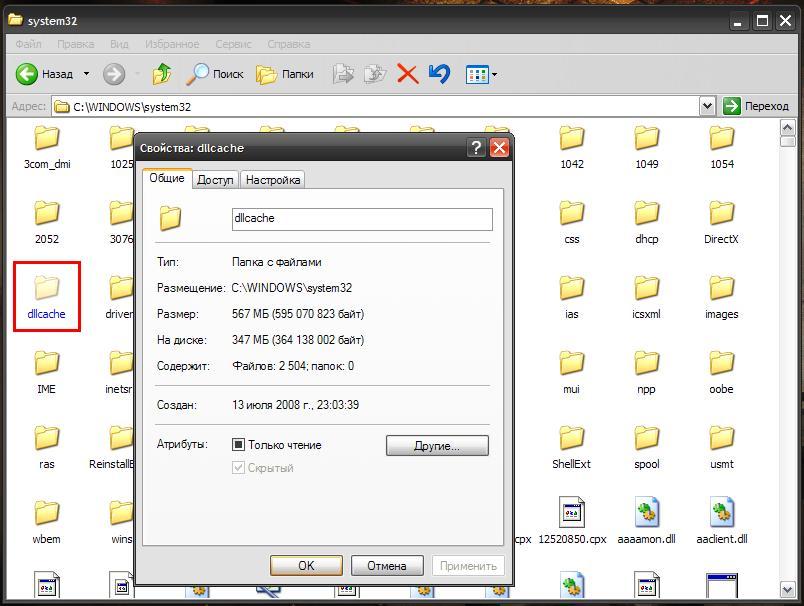Select the dhcp folder
Screen dimensions: 804x606
[x=647, y=223]
